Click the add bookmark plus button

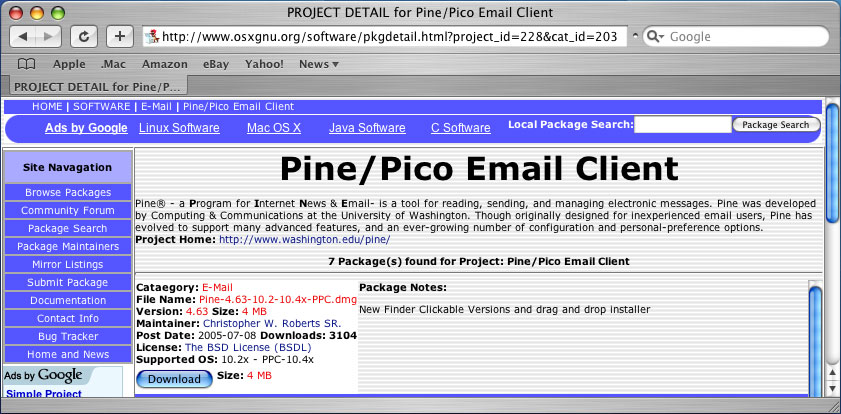click(x=119, y=37)
